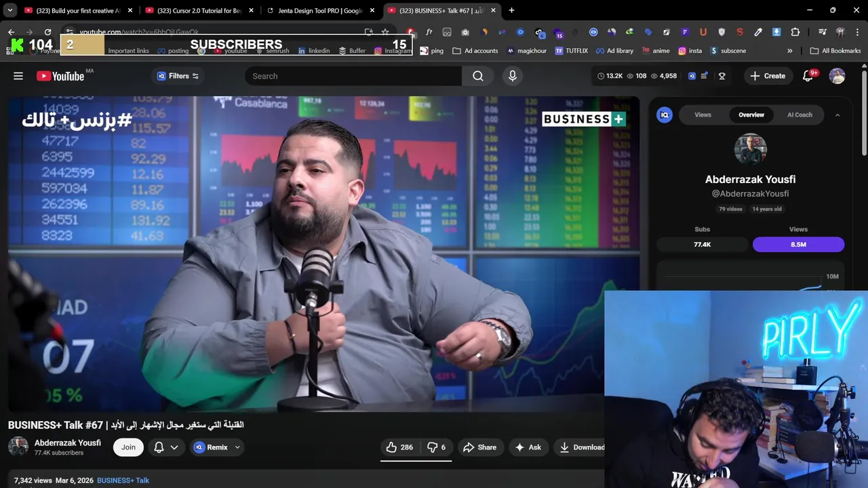
Task: Open the YouTube hamburger guide menu
Action: pos(18,76)
